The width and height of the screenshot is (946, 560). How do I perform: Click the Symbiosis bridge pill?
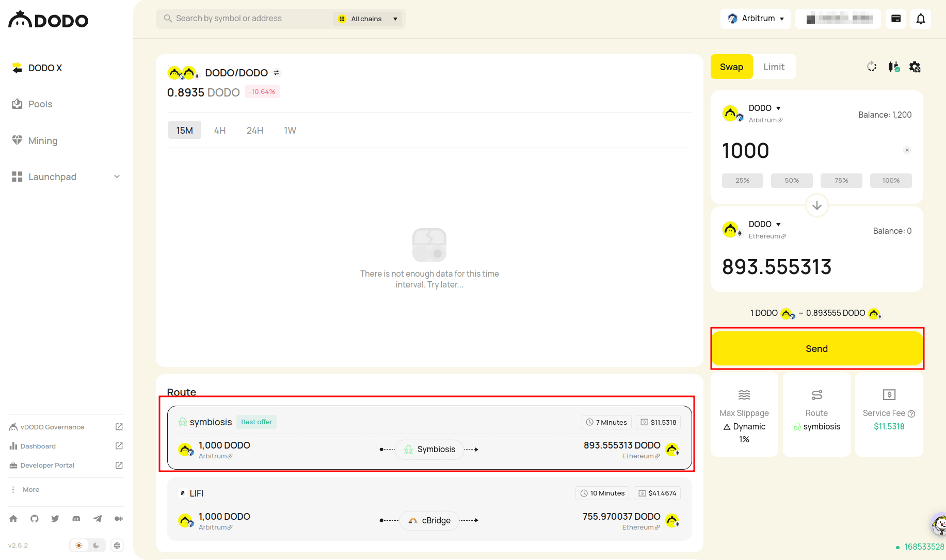(x=429, y=450)
